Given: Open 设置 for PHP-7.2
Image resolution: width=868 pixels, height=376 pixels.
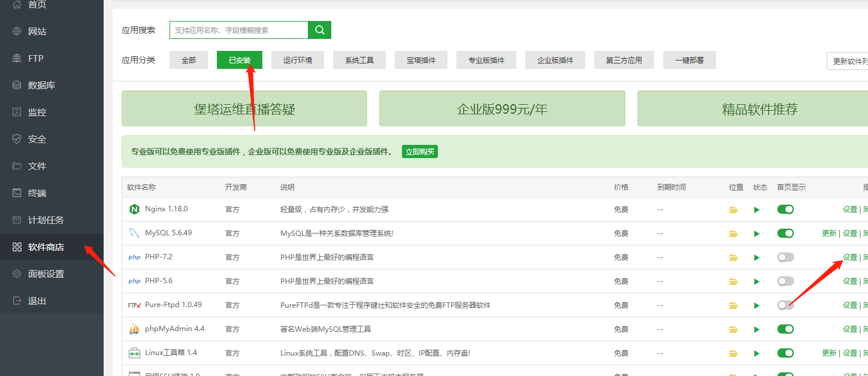Looking at the screenshot, I should click(850, 257).
